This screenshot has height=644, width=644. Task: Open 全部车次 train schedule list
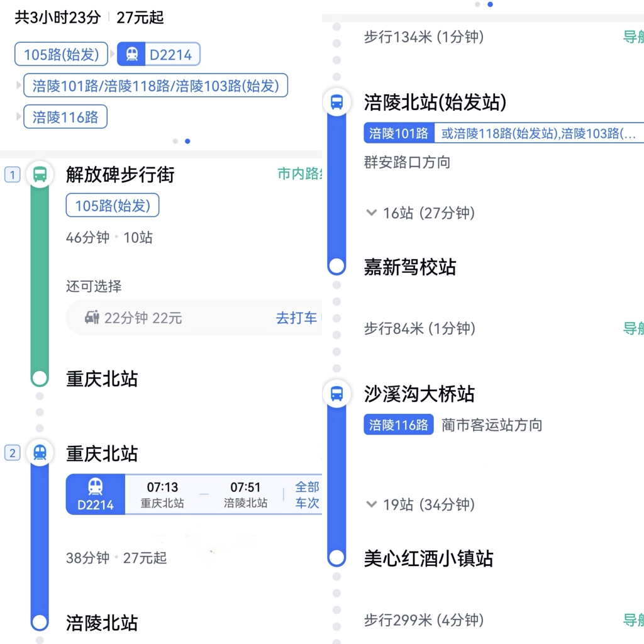[307, 495]
